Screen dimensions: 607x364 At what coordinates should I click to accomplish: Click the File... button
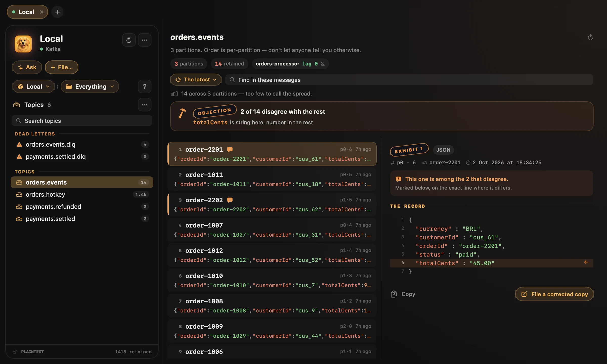coord(62,67)
